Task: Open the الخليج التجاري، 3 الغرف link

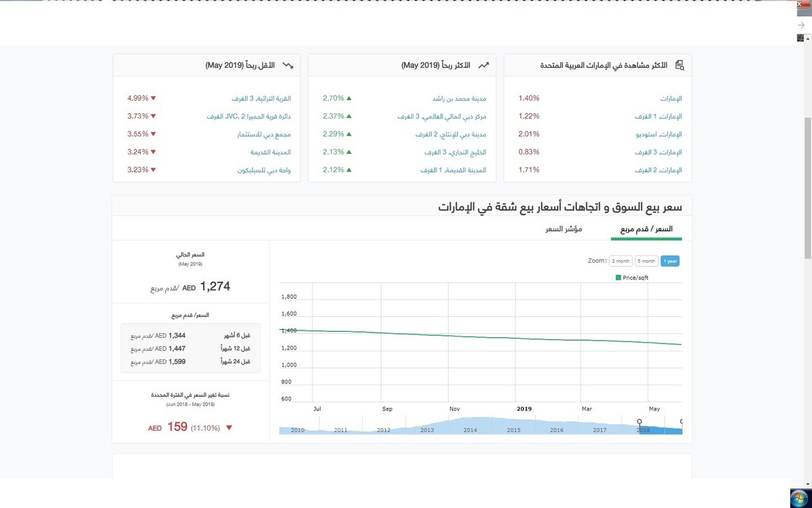Action: click(x=457, y=152)
